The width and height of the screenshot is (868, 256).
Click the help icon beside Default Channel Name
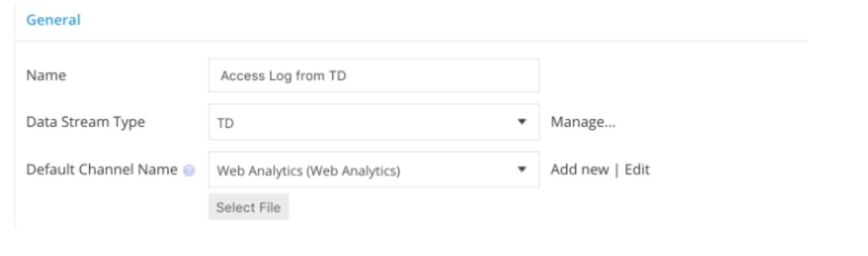[x=189, y=170]
